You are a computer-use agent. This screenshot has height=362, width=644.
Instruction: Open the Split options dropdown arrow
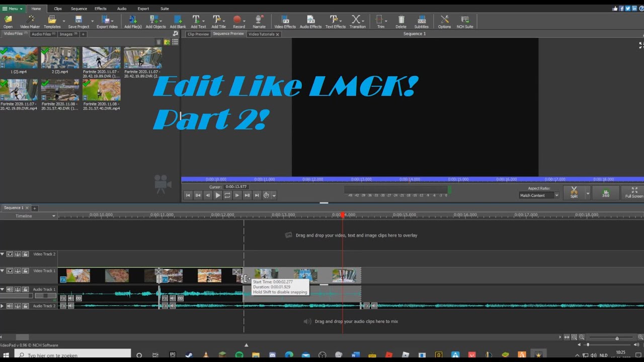pyautogui.click(x=588, y=193)
